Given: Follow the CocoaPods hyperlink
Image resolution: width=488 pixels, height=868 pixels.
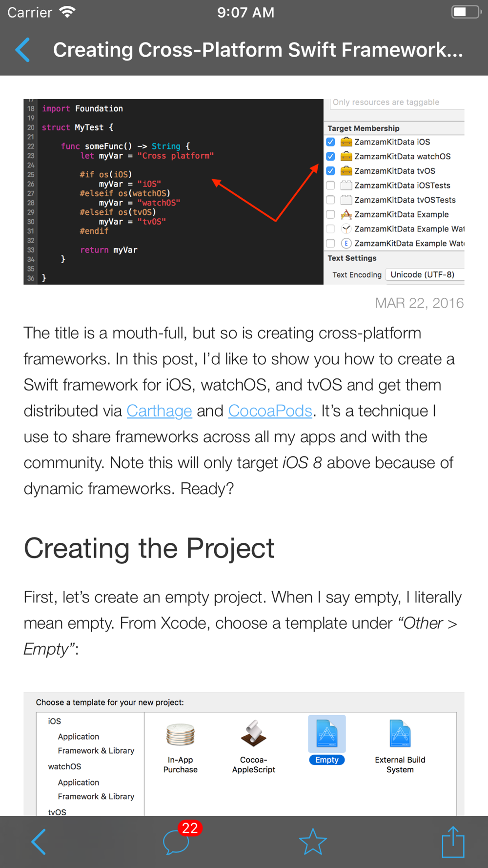Looking at the screenshot, I should click(x=270, y=411).
